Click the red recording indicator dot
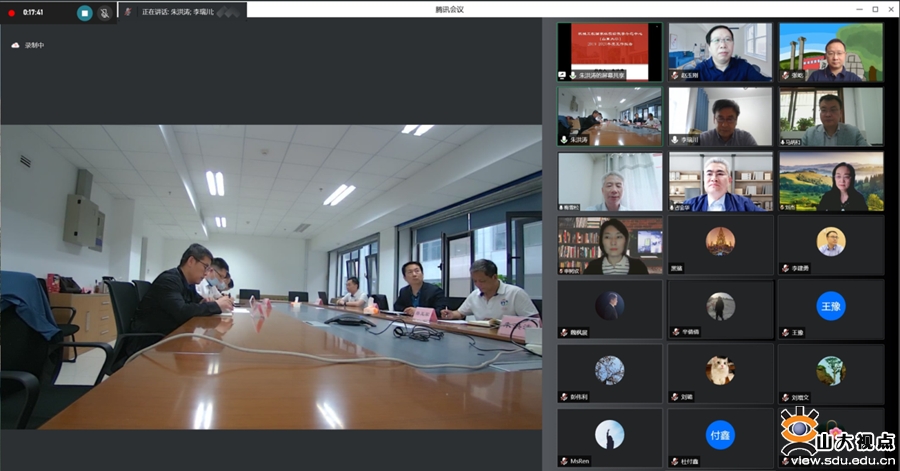This screenshot has height=471, width=900. click(x=12, y=13)
